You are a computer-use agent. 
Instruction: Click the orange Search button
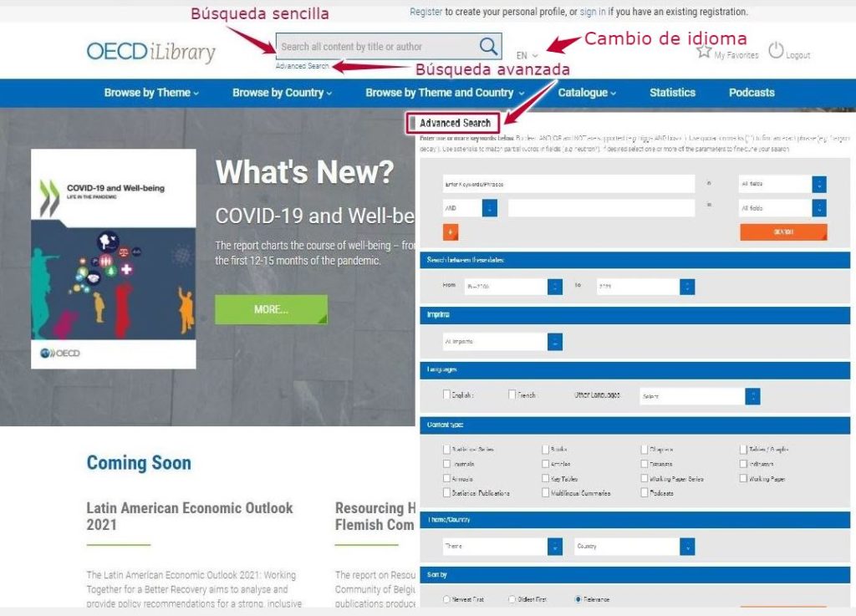tap(783, 232)
